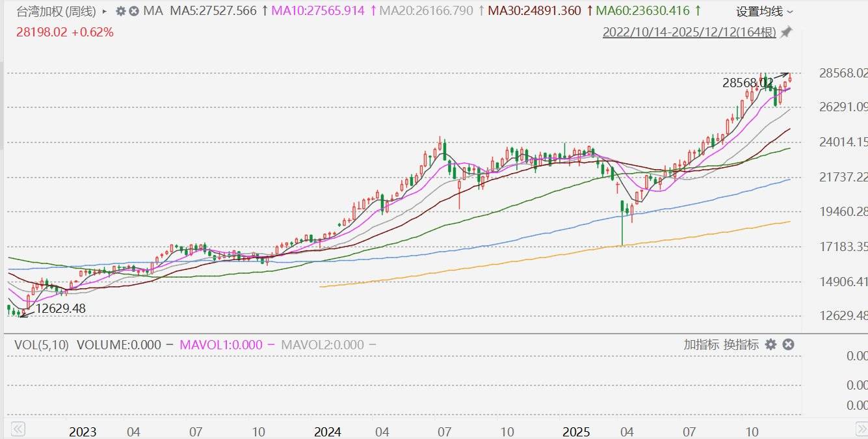The image size is (868, 439).
Task: Remove the MA indicator with X icon
Action: point(134,11)
